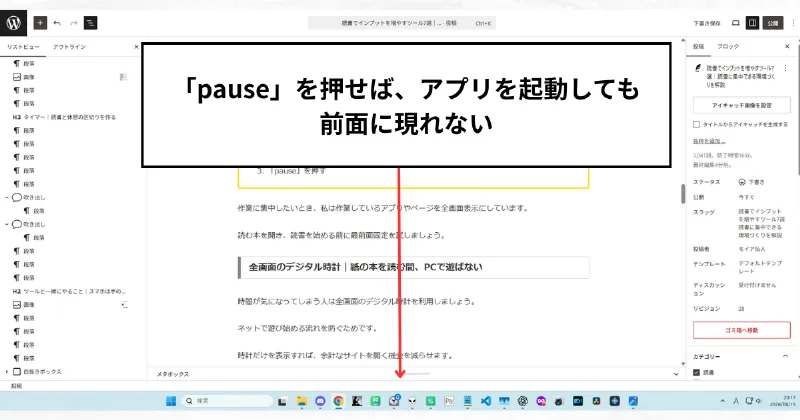Click paragraph starting 時間が気になってしまう人は
Viewport: 800px width, 420px height.
point(357,302)
